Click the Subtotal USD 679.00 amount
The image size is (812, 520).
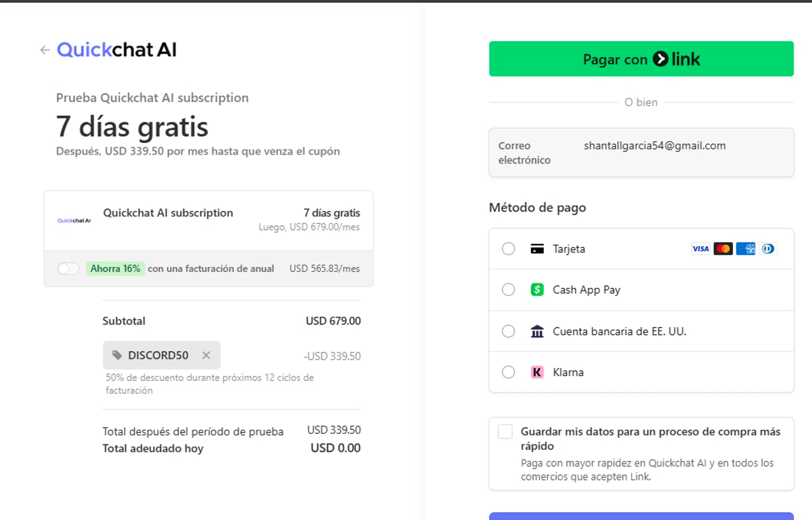coord(333,321)
